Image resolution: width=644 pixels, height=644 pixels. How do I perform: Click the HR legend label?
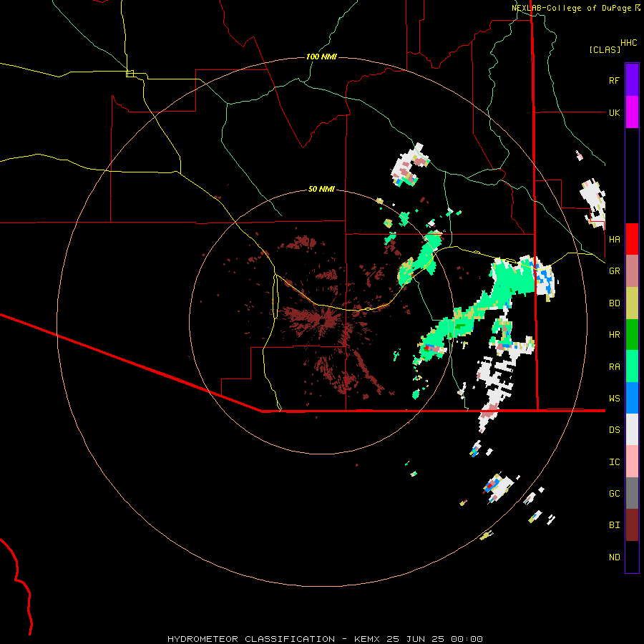pyautogui.click(x=614, y=334)
